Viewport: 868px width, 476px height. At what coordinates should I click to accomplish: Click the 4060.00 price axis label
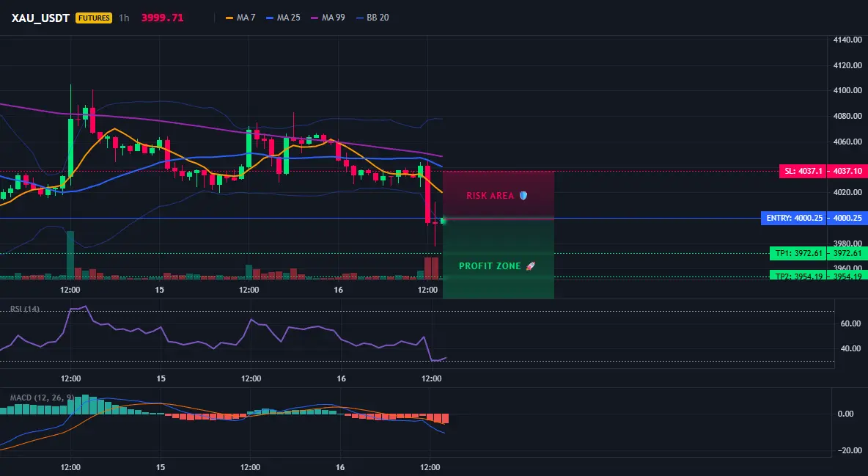tap(847, 142)
